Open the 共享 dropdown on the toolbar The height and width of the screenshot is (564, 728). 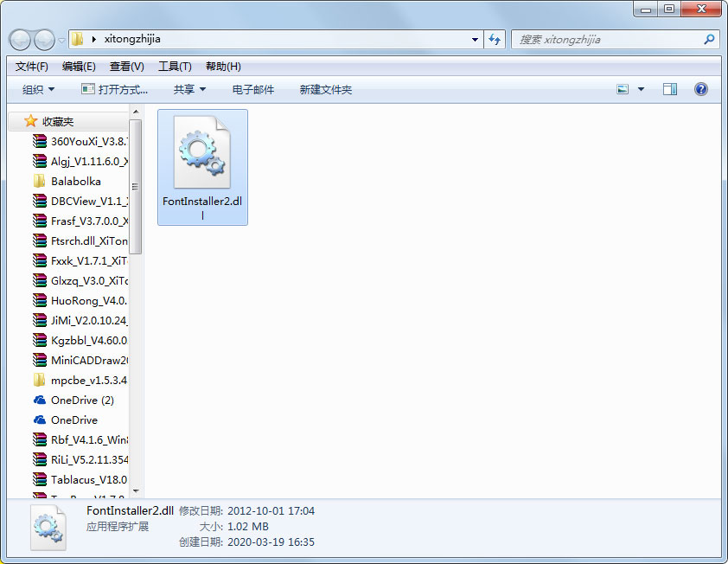pos(189,88)
